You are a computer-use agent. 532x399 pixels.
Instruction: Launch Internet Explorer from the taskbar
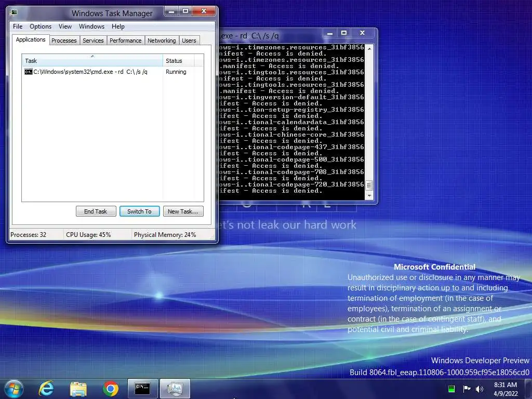pos(46,389)
